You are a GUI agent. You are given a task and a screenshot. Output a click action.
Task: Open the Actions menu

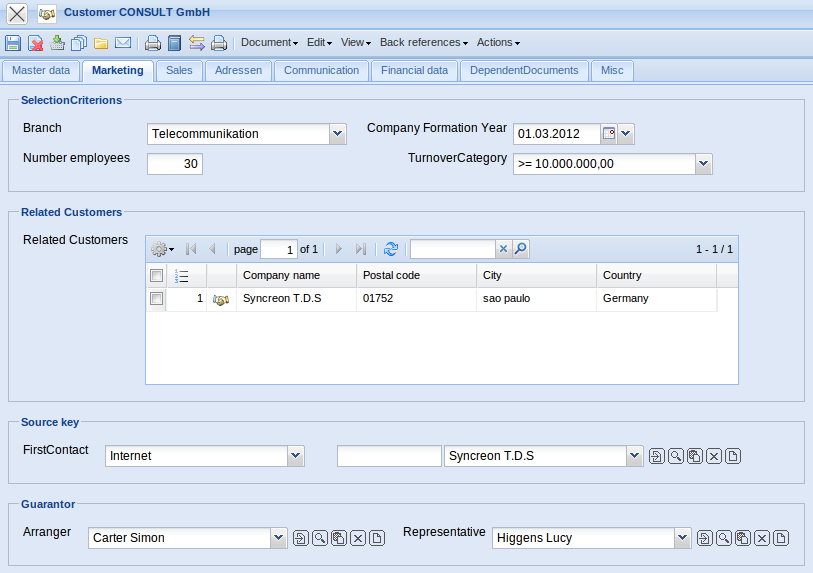tap(498, 43)
